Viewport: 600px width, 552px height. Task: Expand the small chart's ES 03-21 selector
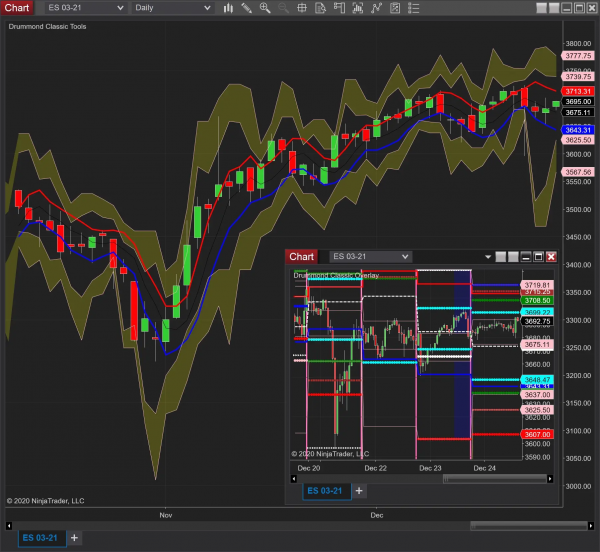(370, 257)
